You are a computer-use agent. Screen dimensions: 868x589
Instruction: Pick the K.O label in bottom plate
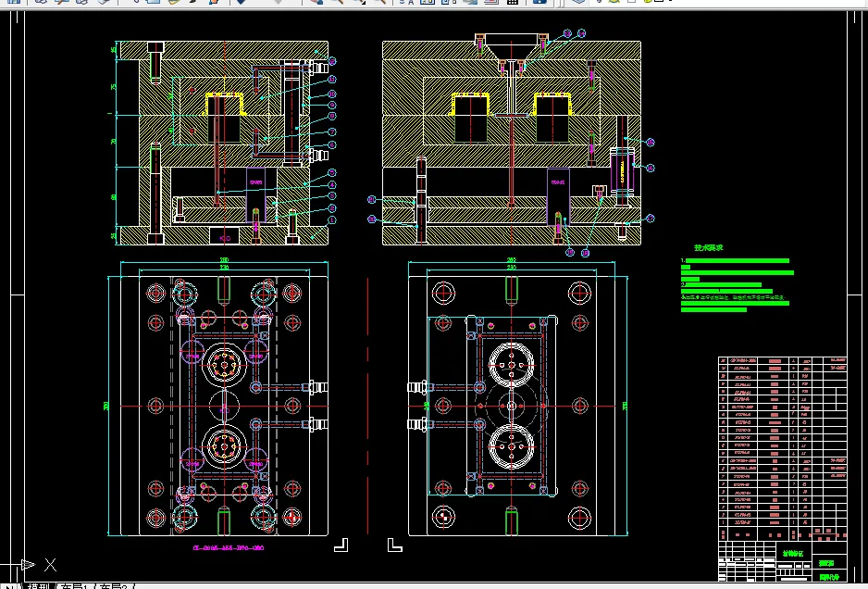(225, 238)
